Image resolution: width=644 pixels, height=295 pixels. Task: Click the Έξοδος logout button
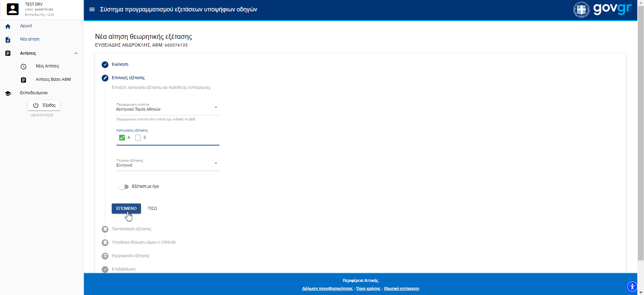(x=44, y=105)
